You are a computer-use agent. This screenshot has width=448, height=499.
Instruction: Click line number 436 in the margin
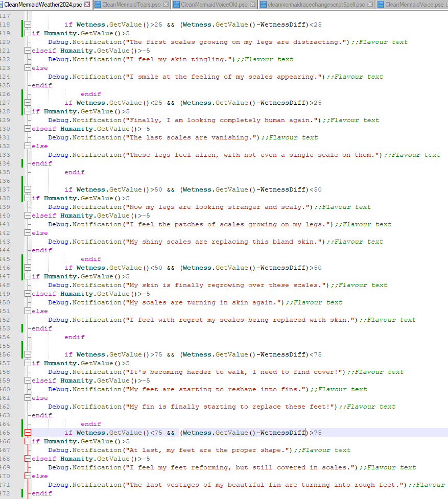[x=5, y=181]
